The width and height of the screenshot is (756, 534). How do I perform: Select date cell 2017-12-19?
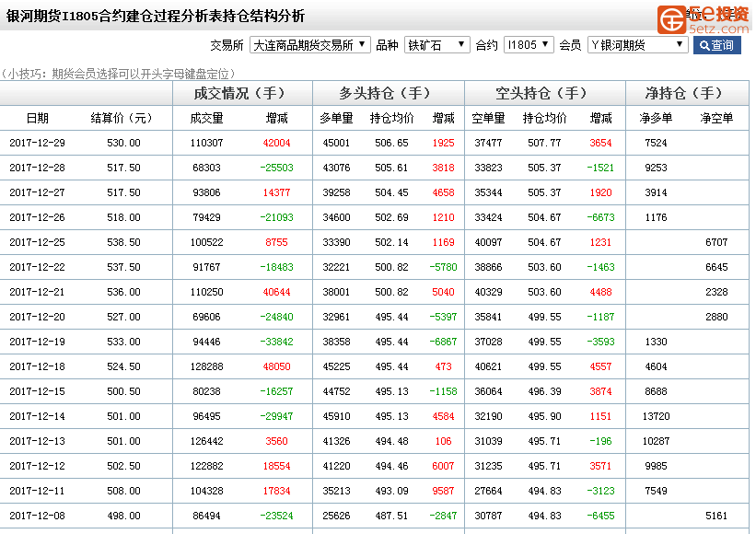tap(37, 342)
